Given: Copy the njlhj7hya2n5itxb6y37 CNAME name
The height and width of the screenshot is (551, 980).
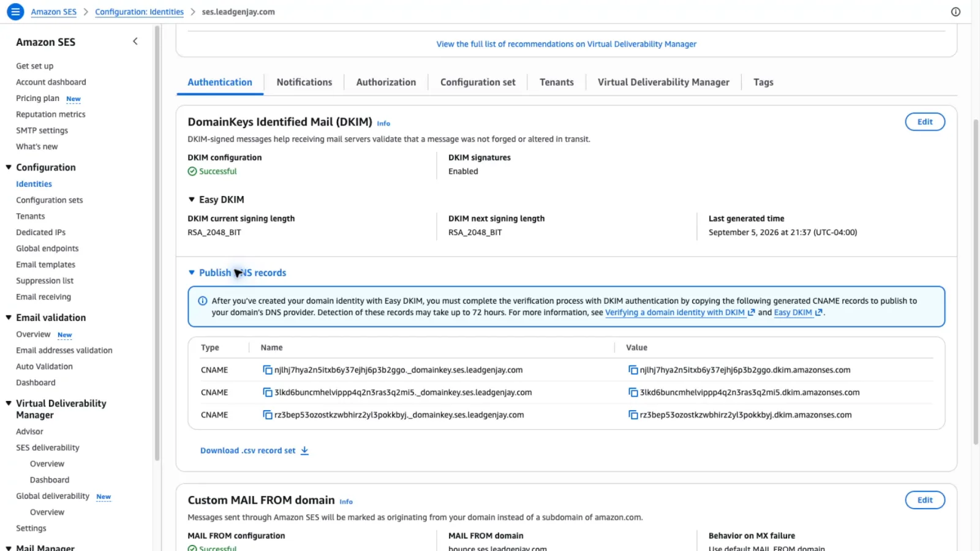Looking at the screenshot, I should click(x=268, y=370).
